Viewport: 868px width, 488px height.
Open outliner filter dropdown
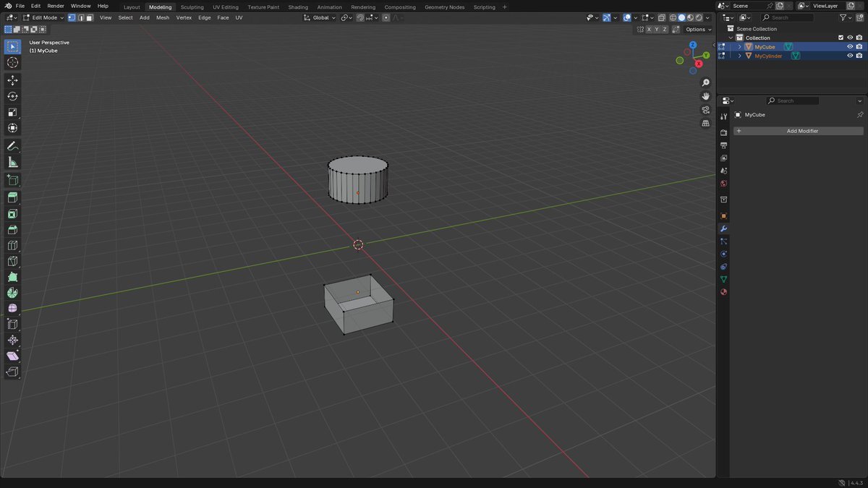tap(846, 17)
